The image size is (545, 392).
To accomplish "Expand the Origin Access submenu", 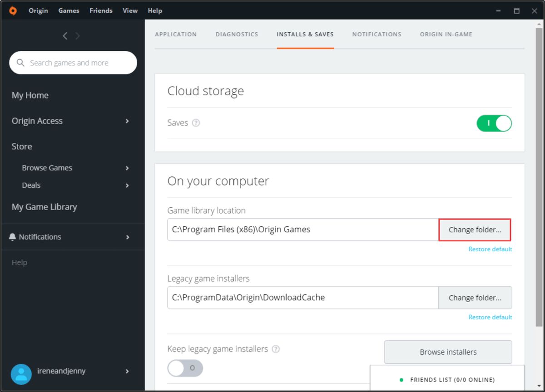I will (x=127, y=121).
